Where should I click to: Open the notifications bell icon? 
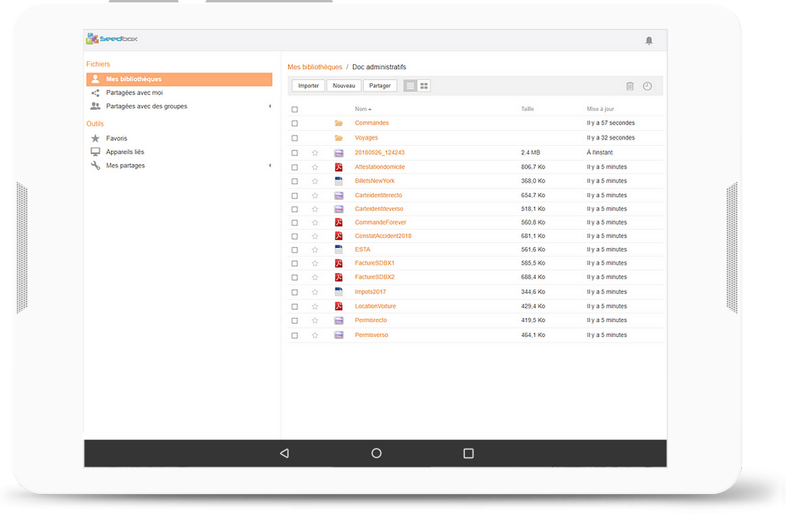point(648,41)
